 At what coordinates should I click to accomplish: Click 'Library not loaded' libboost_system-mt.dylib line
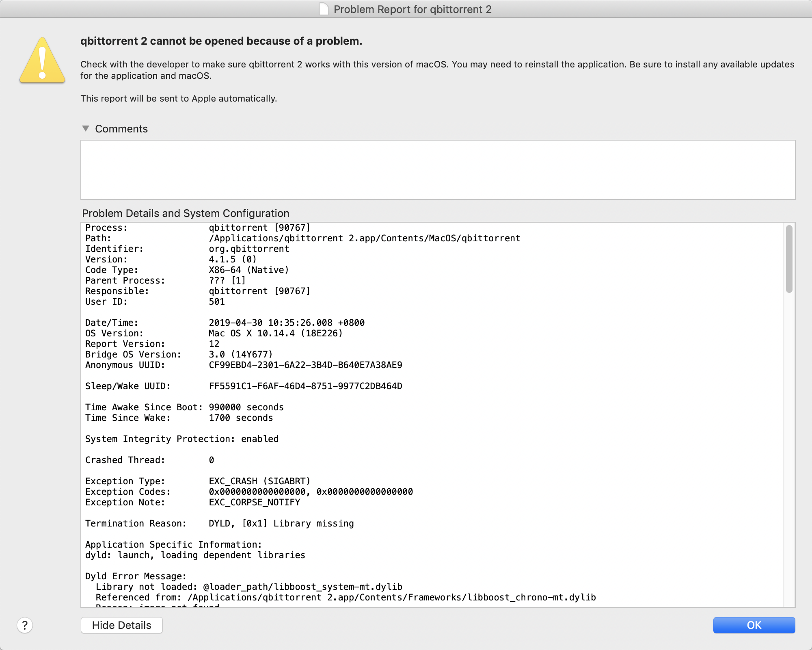[249, 587]
